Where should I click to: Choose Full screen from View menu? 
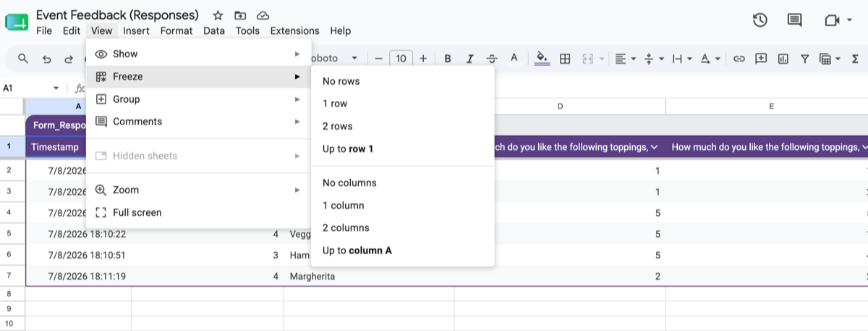coord(198,213)
